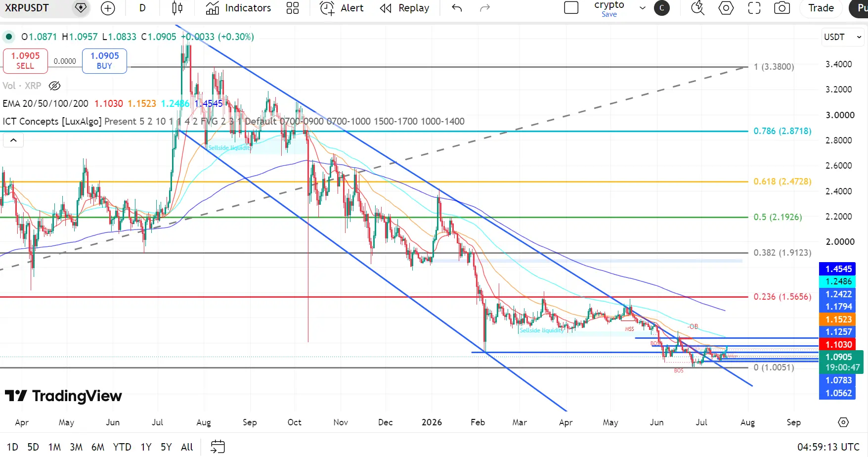Set the chart range to YTD
Viewport: 868px width, 457px height.
(x=122, y=447)
